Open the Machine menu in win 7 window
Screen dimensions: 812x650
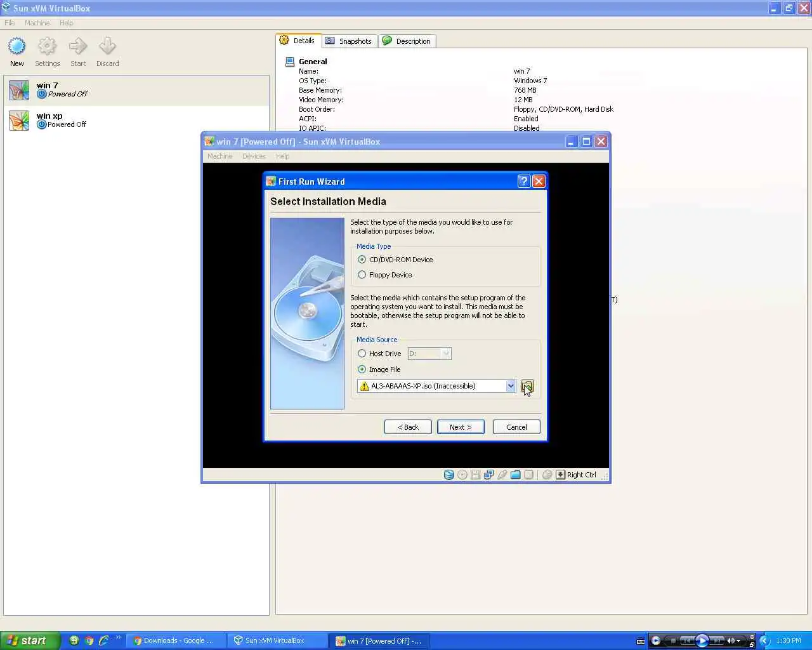(x=219, y=156)
